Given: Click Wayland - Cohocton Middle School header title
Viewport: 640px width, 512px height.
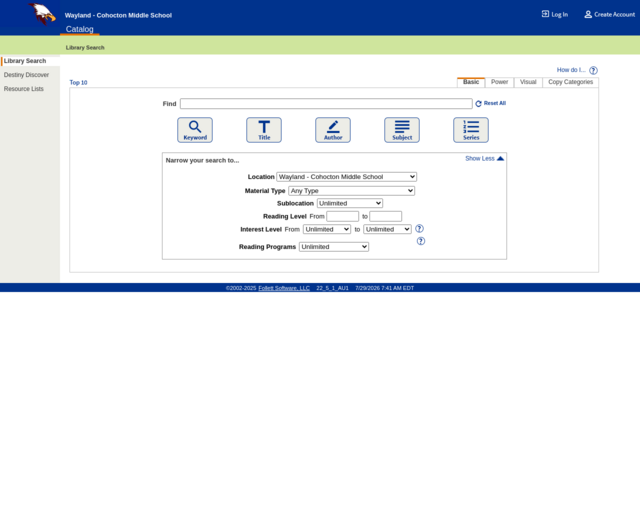Looking at the screenshot, I should click(x=118, y=16).
